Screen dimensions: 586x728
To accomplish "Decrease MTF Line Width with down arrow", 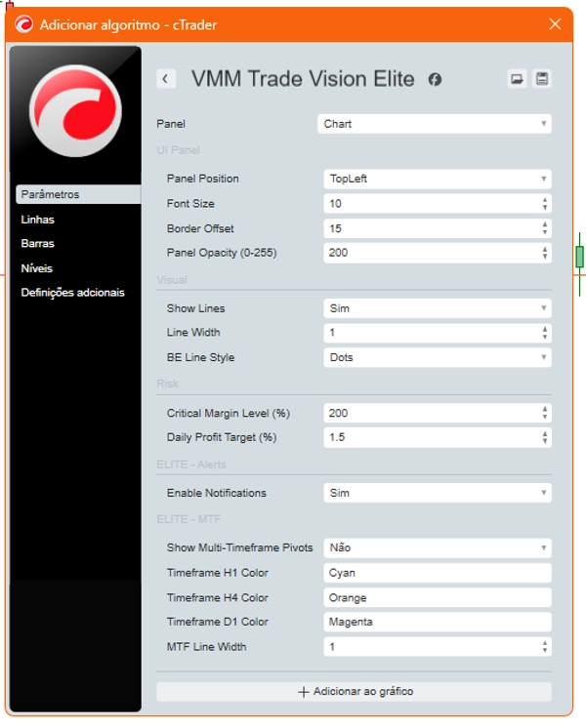I will coord(545,651).
